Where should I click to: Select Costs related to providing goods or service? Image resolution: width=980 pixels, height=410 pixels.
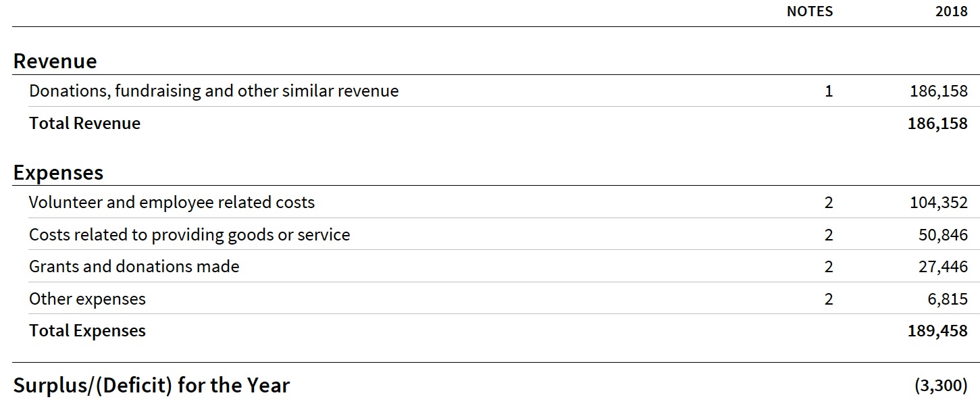coord(189,234)
